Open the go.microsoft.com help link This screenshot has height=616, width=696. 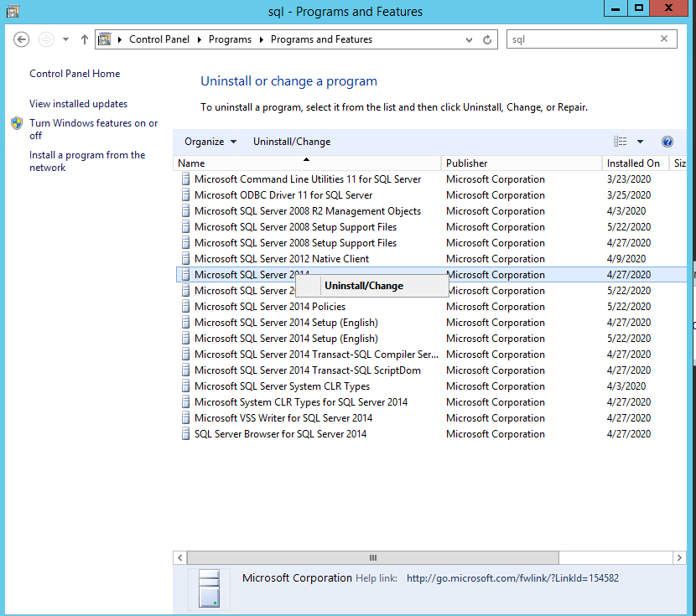click(512, 578)
